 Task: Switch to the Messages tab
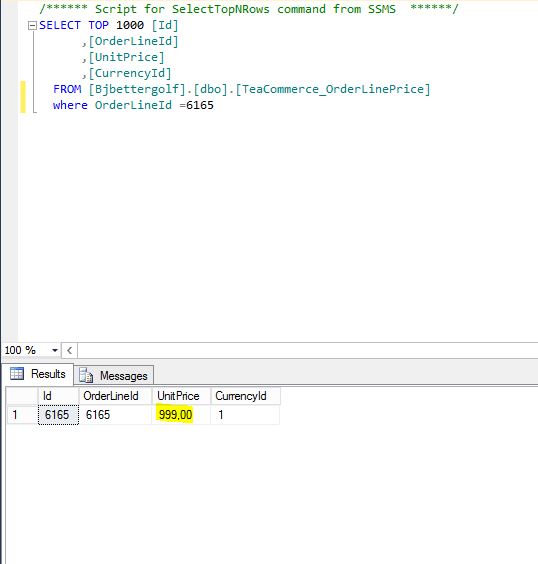(x=114, y=376)
